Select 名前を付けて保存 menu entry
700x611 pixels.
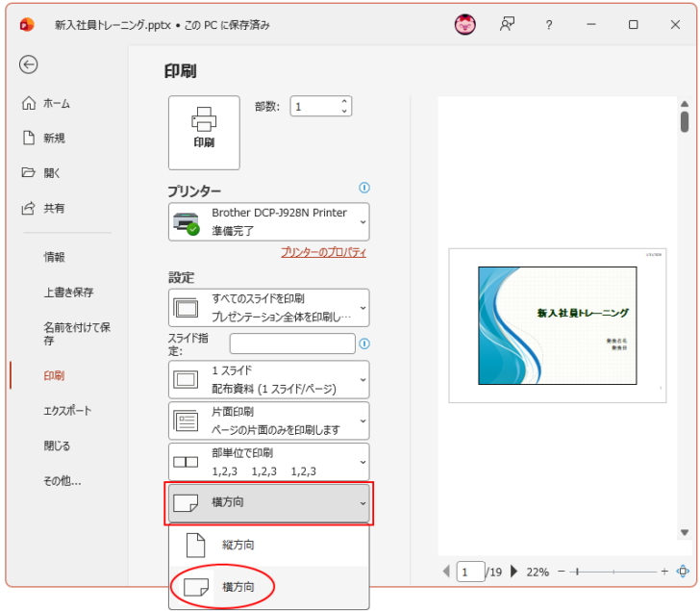pyautogui.click(x=76, y=334)
